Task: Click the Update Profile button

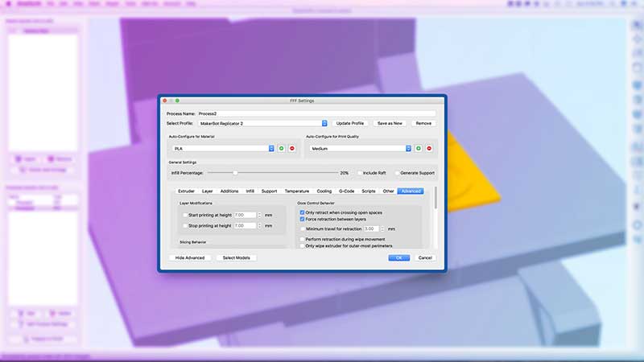Action: [x=350, y=123]
